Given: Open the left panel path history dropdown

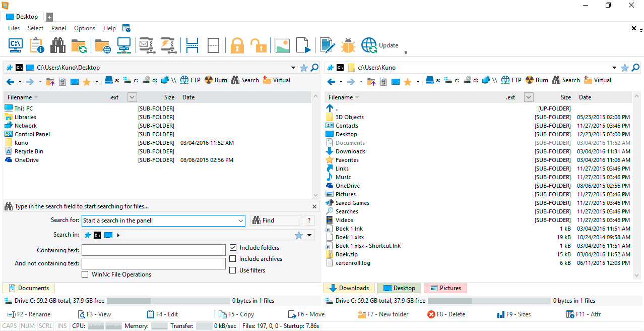Looking at the screenshot, I should tap(293, 68).
